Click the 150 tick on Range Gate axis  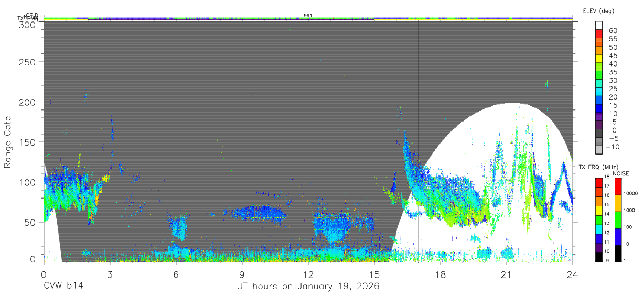tap(28, 142)
